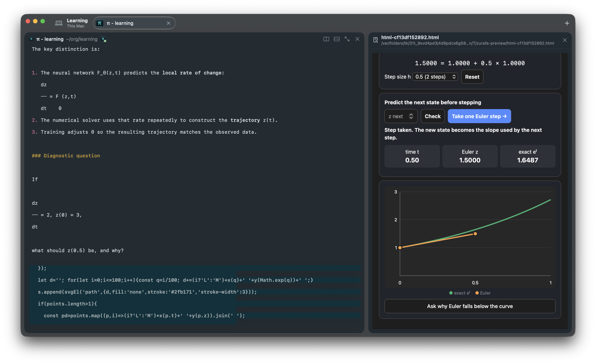Open a new tab with plus icon

[567, 23]
